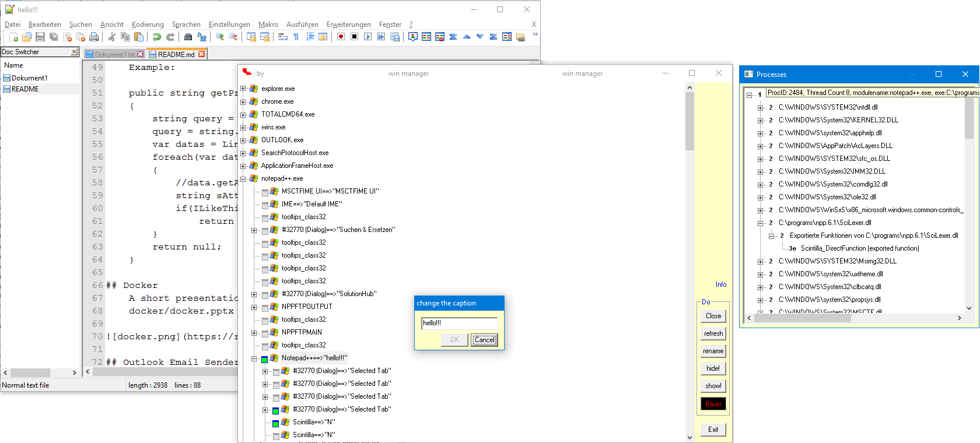The image size is (980, 443).
Task: Toggle state box of NPPFTPMAIN node
Action: [x=265, y=334]
